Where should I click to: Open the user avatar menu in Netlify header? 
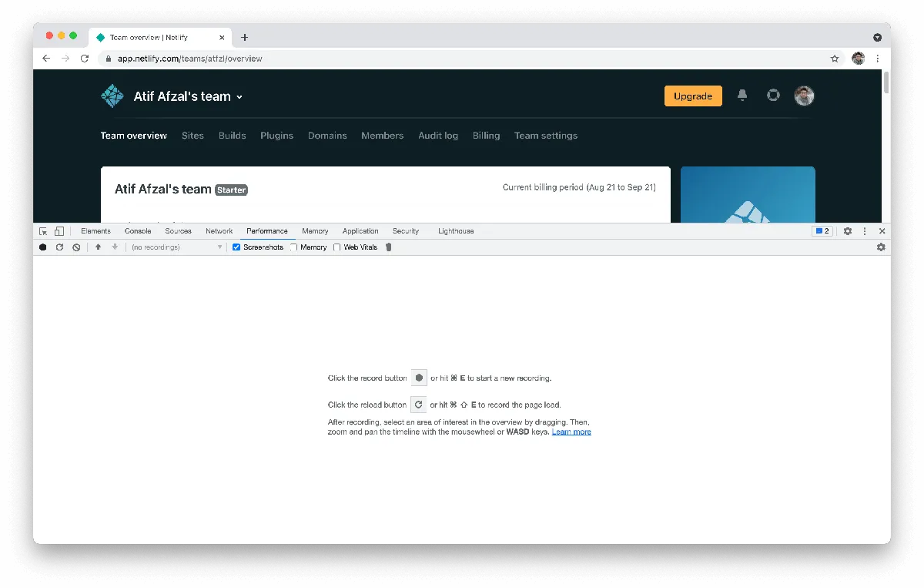pos(805,96)
